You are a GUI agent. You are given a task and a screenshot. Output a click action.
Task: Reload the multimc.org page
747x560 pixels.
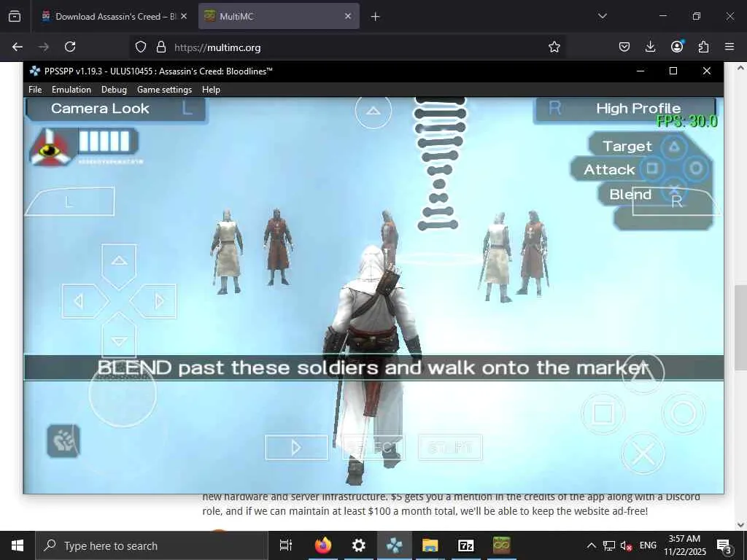[70, 47]
